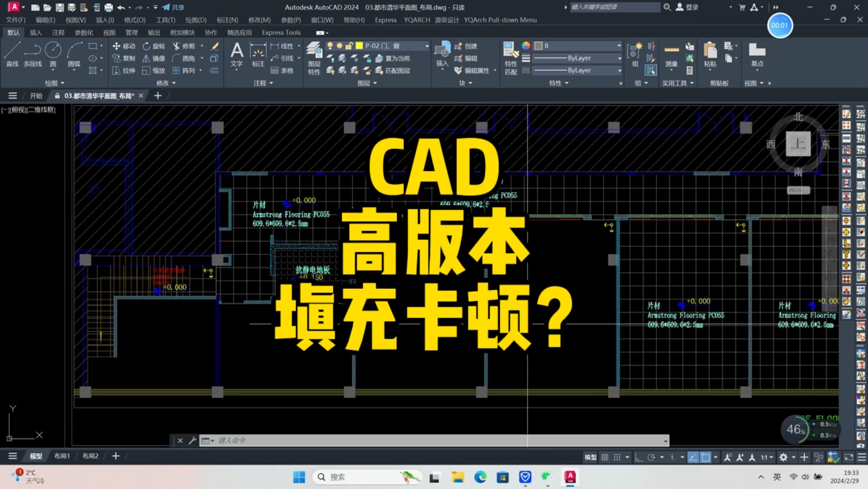
Task: Select the Polyline (多段线) tool
Action: click(33, 54)
